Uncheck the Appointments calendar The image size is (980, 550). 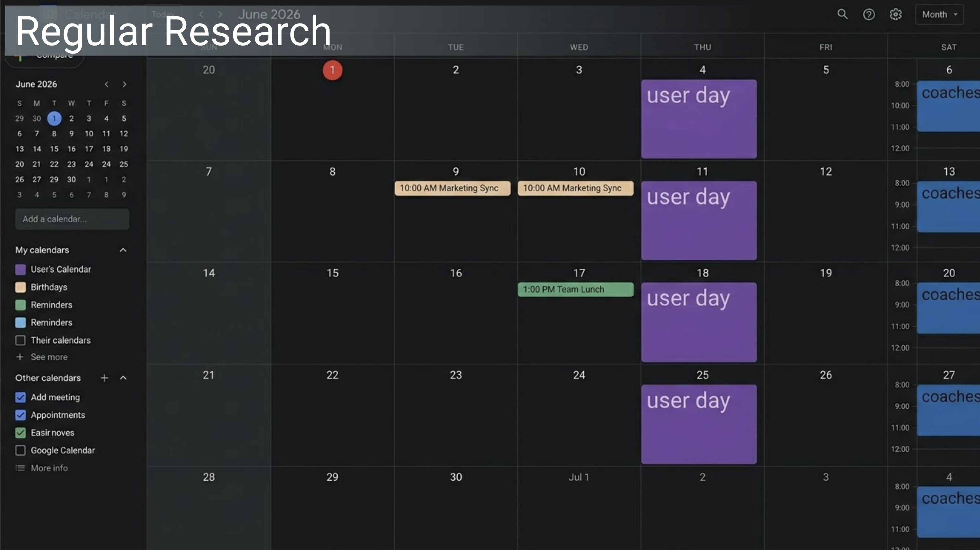[x=21, y=415]
